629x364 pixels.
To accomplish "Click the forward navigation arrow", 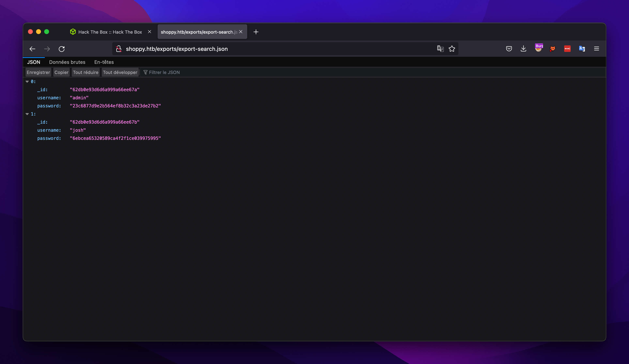I will (47, 49).
